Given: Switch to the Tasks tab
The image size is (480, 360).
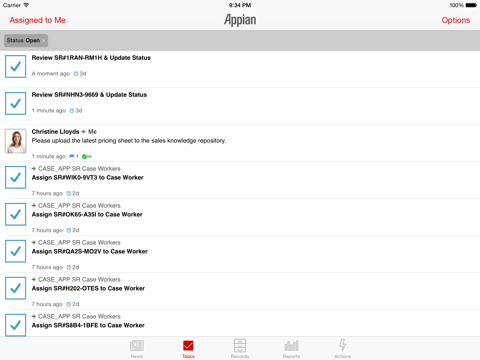Looking at the screenshot, I should [188, 349].
